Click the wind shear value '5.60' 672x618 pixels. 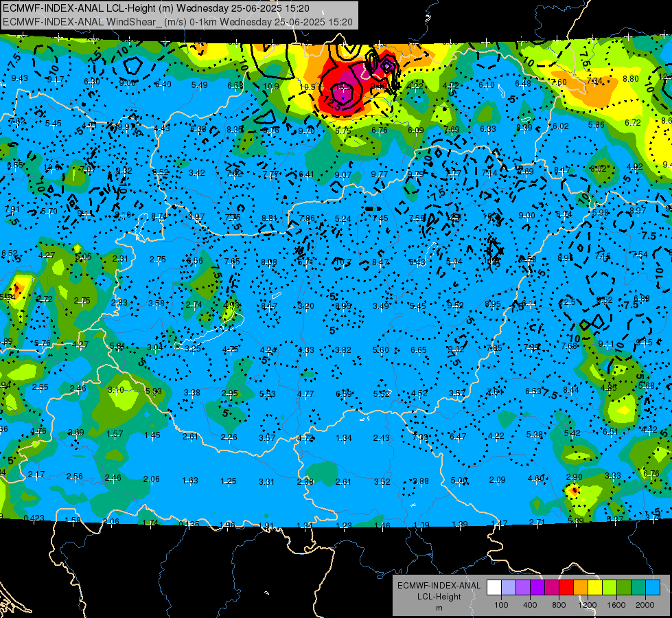381,350
